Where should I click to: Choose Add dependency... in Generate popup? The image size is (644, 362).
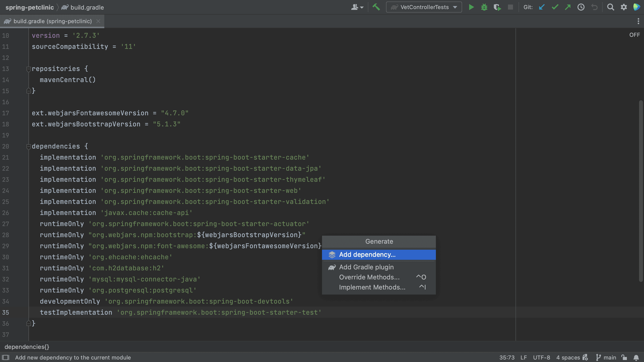point(379,255)
